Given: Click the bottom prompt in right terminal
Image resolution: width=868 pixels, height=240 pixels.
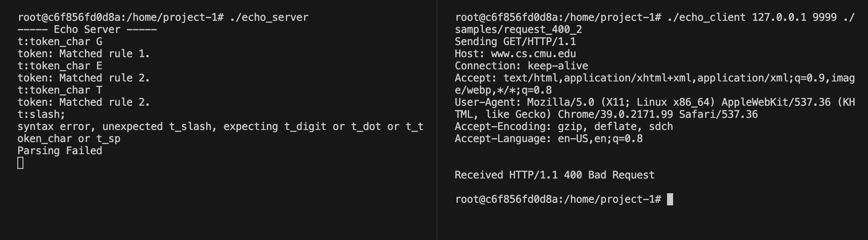Looking at the screenshot, I should 558,199.
